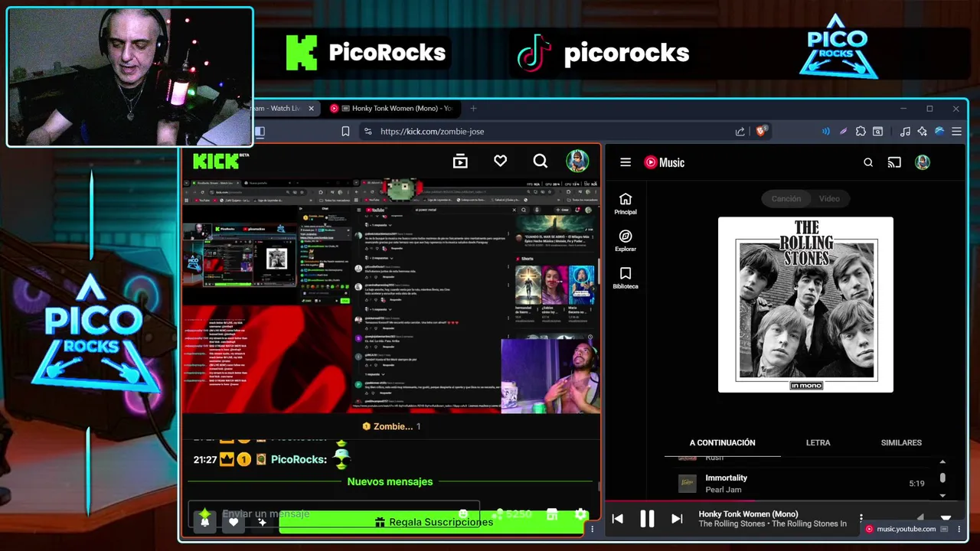The image size is (980, 551).
Task: Go to Principal in YouTube Music sidebar
Action: (x=626, y=204)
